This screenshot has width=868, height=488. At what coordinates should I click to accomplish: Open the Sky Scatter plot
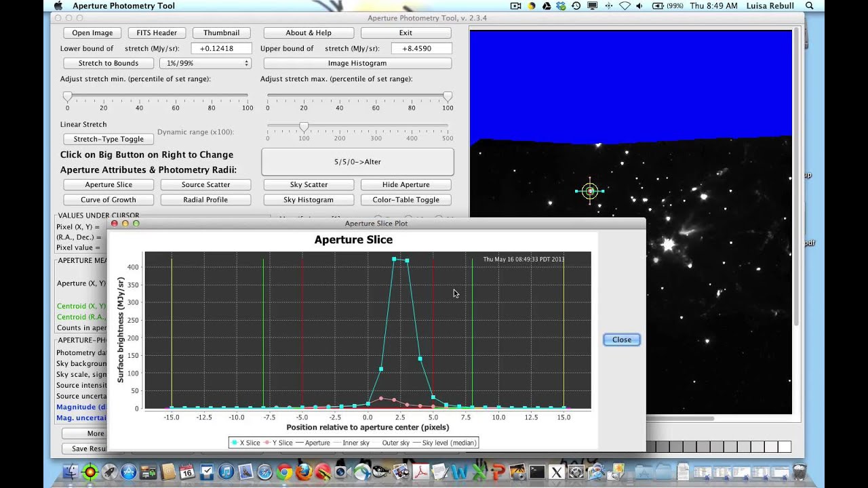point(309,184)
